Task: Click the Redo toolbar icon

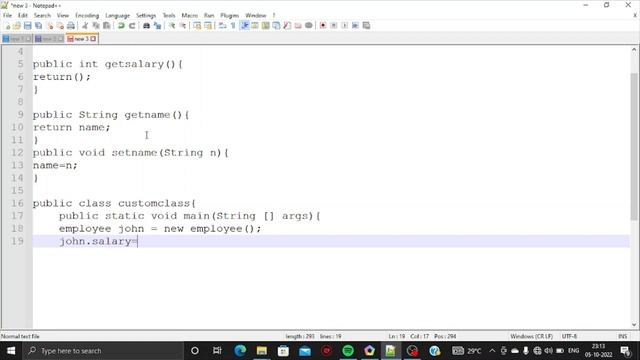Action: [132, 26]
